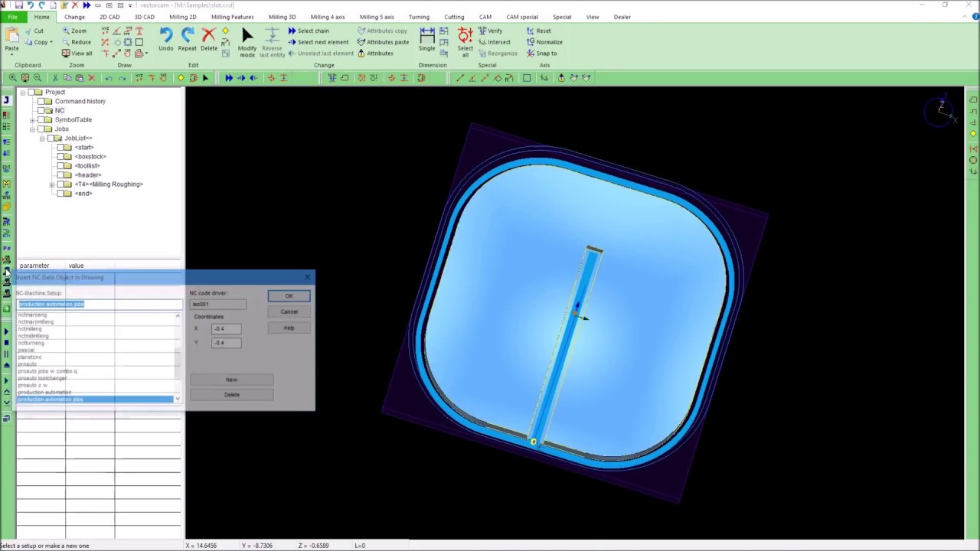
Task: Switch to the Milling 3D tab
Action: pyautogui.click(x=282, y=17)
